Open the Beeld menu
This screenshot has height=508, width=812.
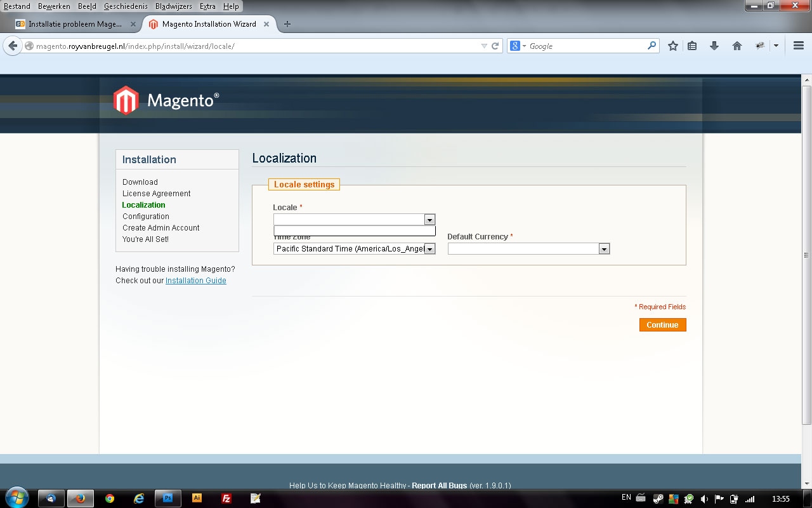click(87, 6)
